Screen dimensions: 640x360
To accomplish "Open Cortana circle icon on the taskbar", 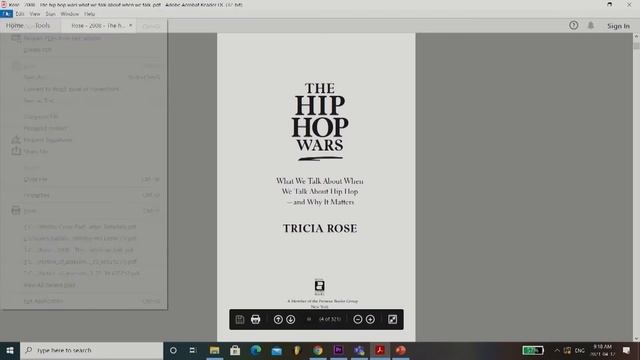I will pyautogui.click(x=173, y=350).
